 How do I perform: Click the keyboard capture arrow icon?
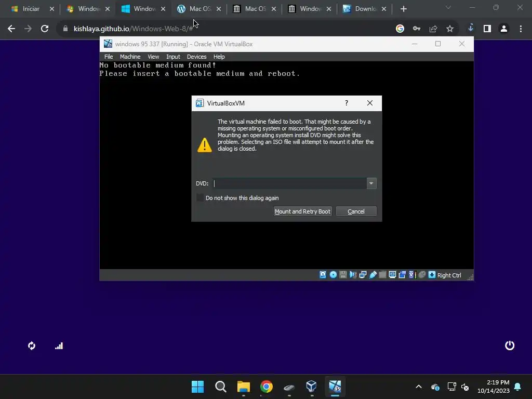[x=432, y=275]
